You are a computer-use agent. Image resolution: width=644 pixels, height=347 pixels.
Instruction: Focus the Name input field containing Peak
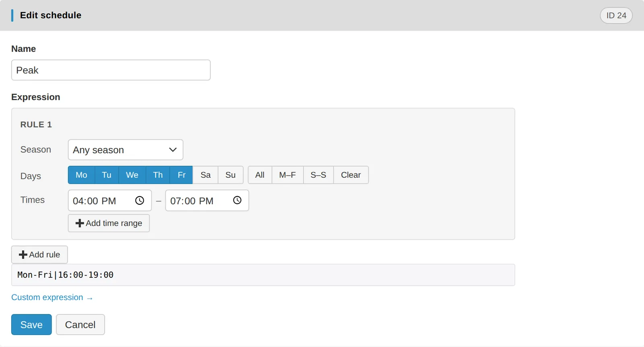111,70
